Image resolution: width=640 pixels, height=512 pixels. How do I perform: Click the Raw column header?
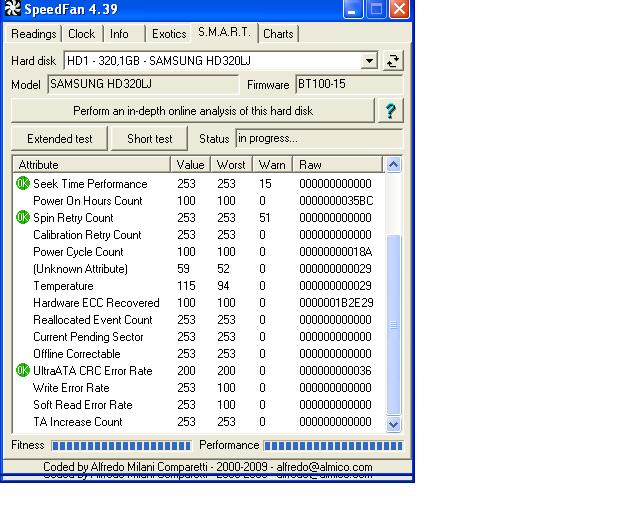pos(338,165)
